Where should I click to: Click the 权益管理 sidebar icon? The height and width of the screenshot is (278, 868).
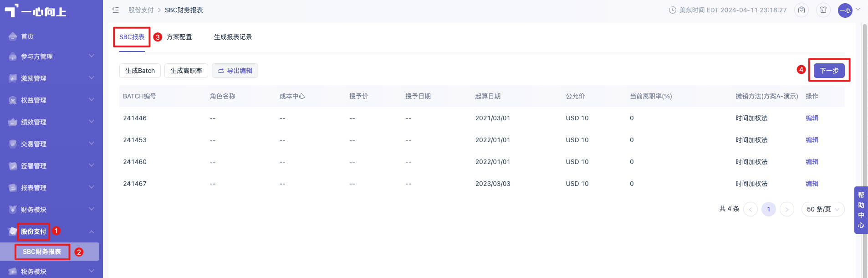tap(13, 100)
